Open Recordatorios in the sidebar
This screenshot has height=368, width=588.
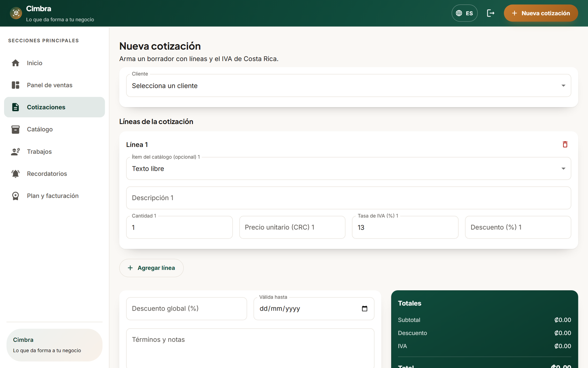tap(54, 174)
